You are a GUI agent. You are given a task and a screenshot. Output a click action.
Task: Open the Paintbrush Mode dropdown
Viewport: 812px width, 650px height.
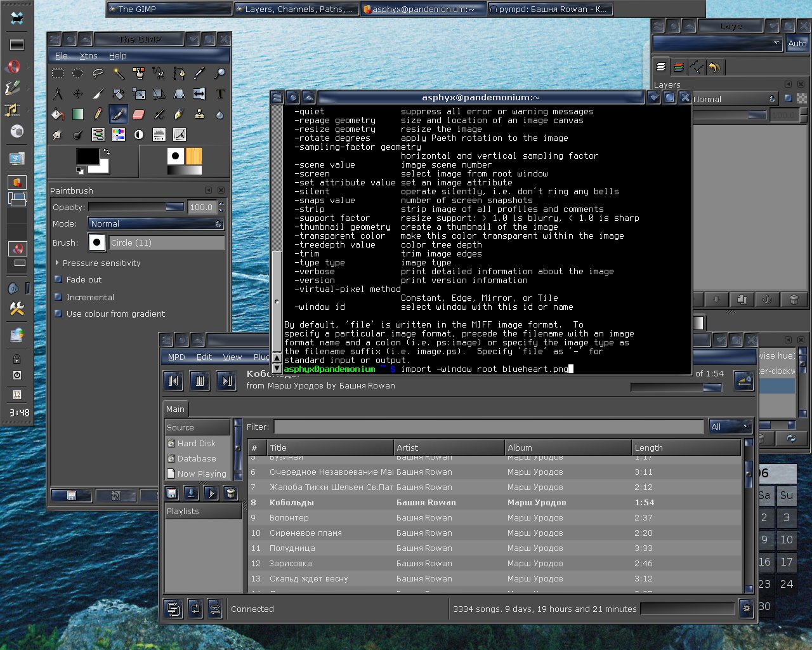(156, 223)
